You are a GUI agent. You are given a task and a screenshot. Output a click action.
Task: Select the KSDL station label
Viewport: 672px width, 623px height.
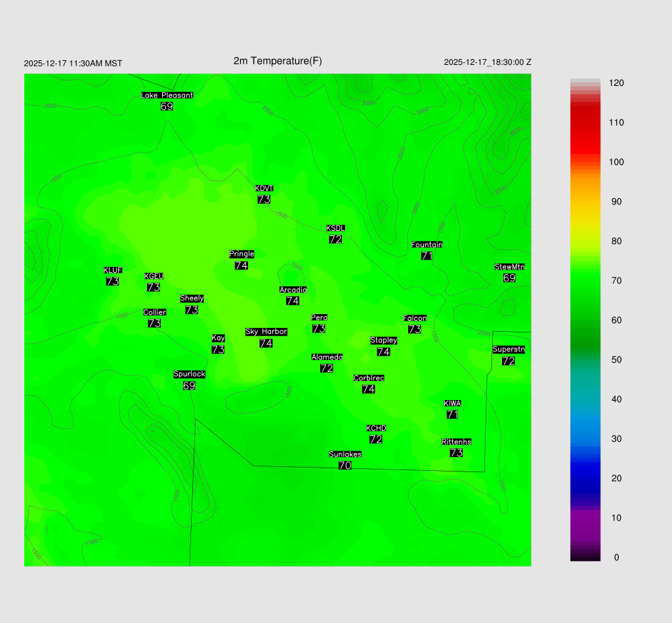tap(335, 228)
